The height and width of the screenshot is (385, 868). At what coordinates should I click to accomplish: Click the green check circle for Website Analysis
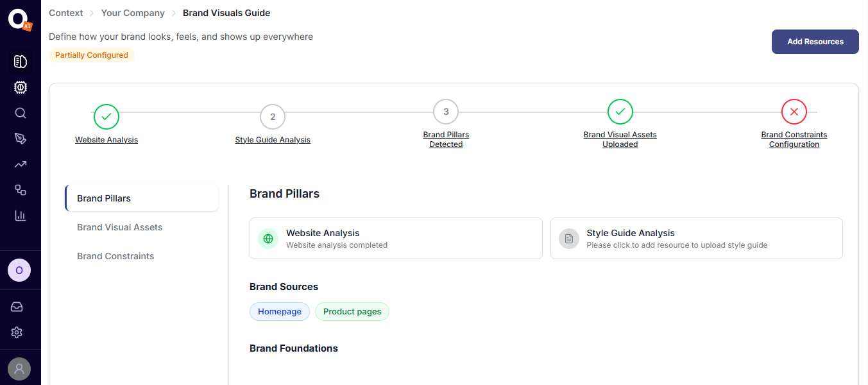(x=106, y=117)
